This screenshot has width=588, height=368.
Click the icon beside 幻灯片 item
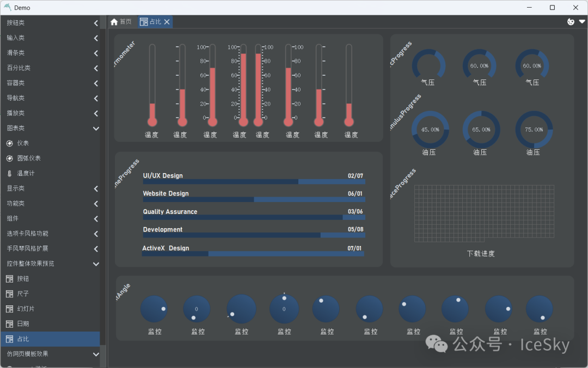pos(9,309)
